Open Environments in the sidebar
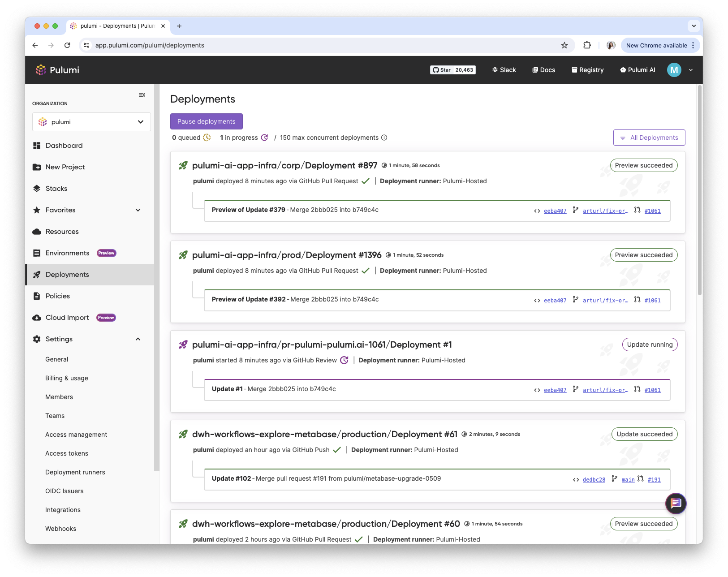The width and height of the screenshot is (728, 577). pos(67,253)
